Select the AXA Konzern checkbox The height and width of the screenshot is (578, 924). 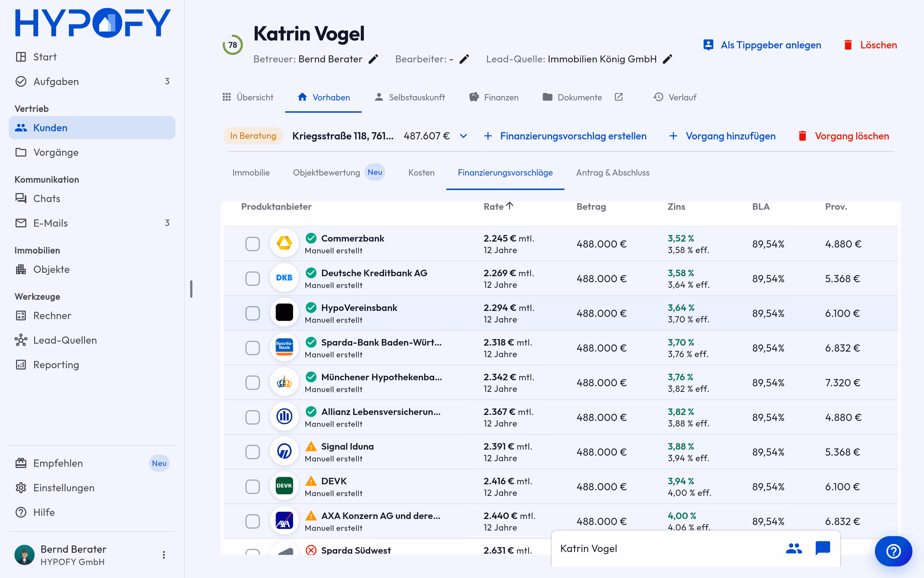253,521
